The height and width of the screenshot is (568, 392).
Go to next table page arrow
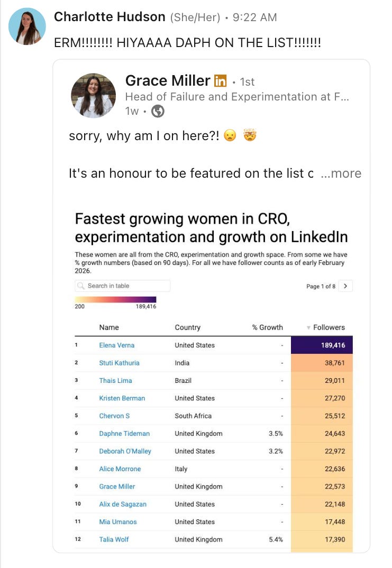click(345, 286)
